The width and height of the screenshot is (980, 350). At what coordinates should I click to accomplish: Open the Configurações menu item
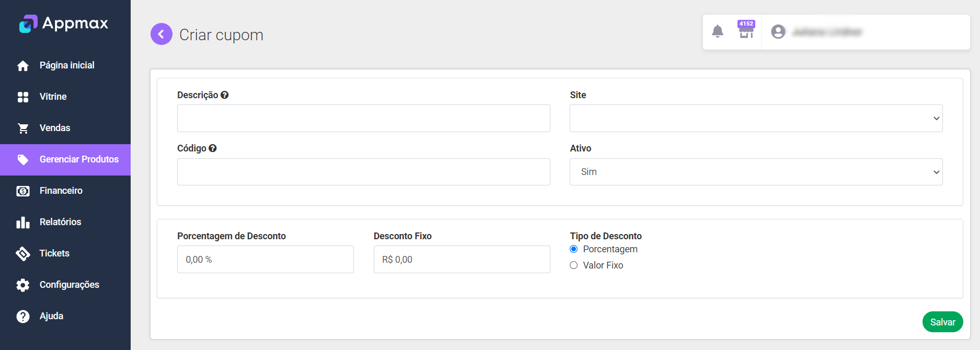coord(69,285)
